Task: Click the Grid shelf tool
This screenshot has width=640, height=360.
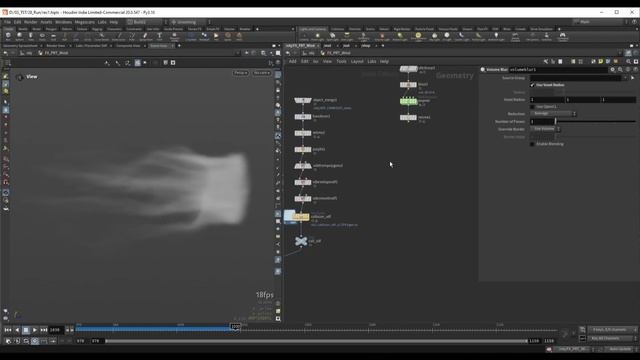Action: point(53,37)
